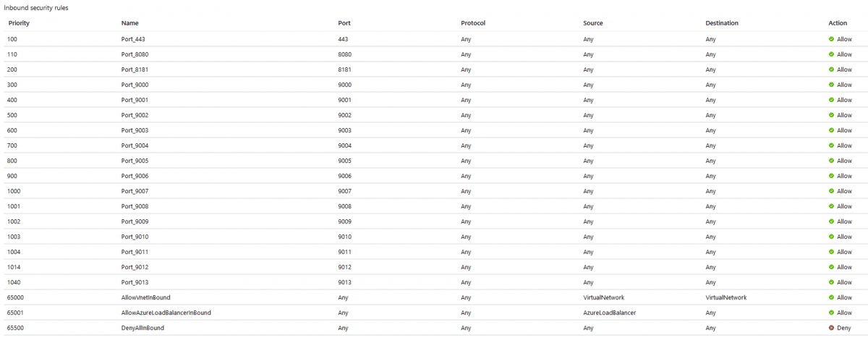
Task: Click the Allow icon on Port_9007 row
Action: [832, 191]
